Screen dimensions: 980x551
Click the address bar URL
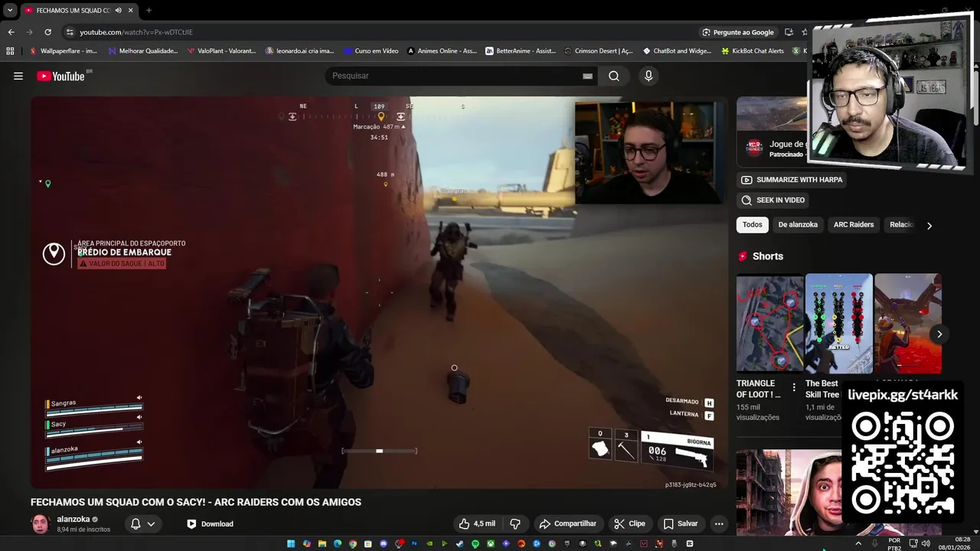point(136,32)
